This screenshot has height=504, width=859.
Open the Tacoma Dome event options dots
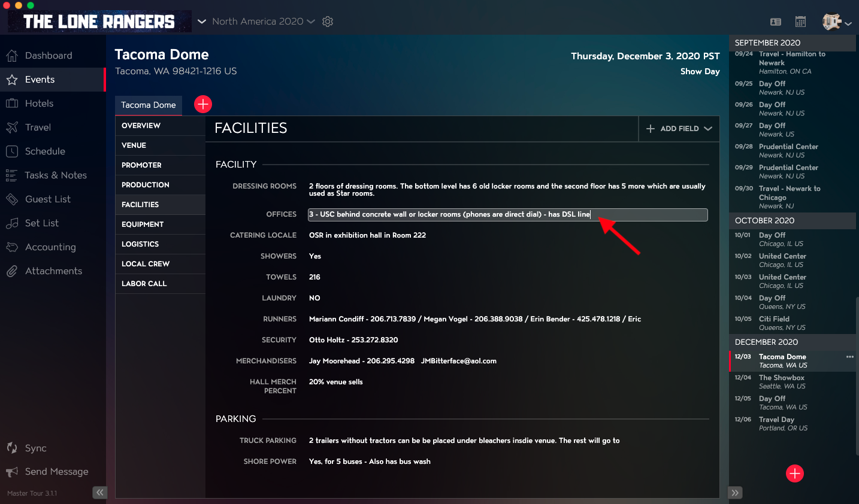[x=849, y=357]
